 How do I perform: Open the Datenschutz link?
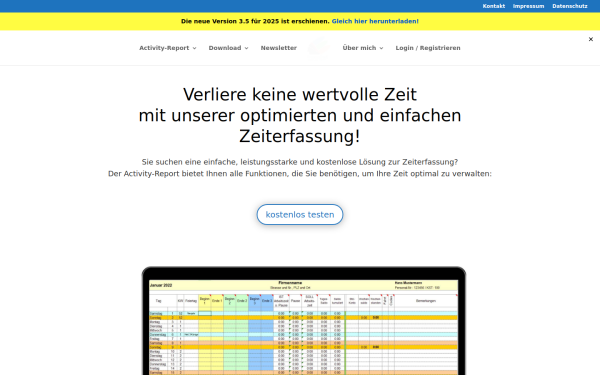(x=570, y=6)
